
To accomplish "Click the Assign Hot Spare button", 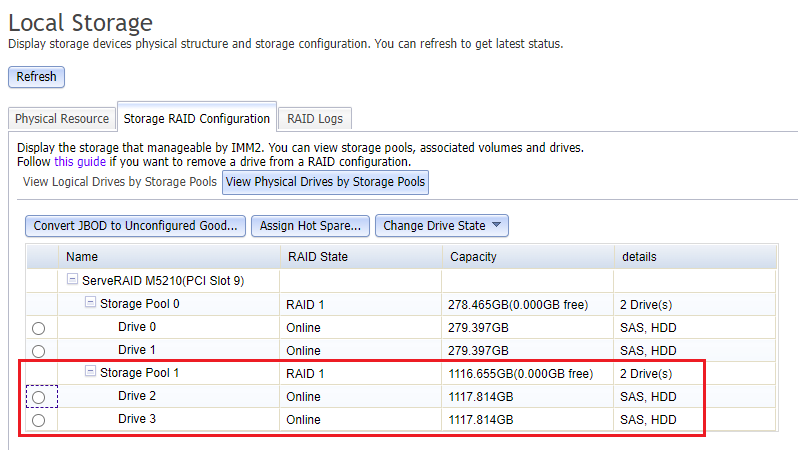I will click(x=310, y=226).
